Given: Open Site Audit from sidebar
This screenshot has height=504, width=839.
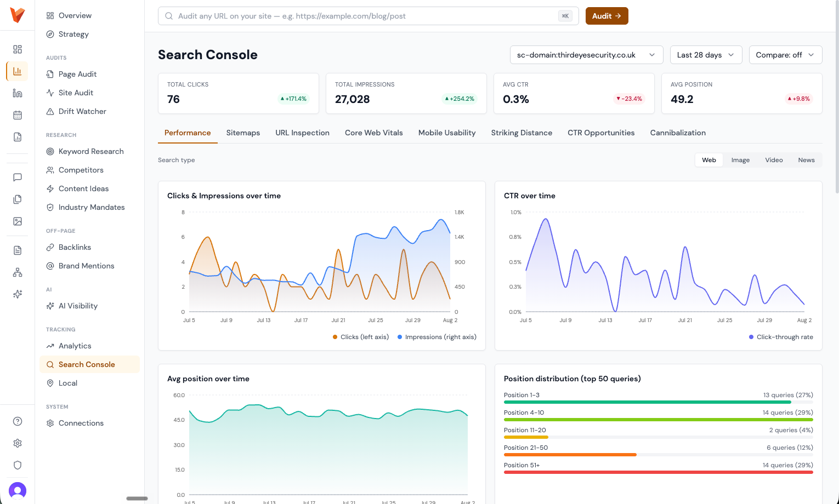Looking at the screenshot, I should coord(89,93).
